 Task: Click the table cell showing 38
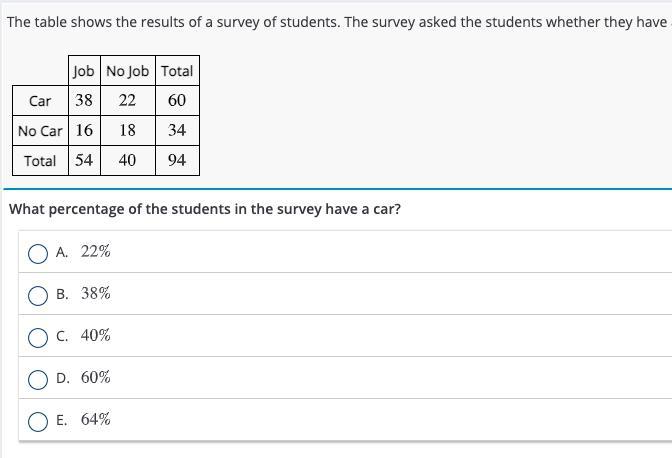[x=84, y=101]
